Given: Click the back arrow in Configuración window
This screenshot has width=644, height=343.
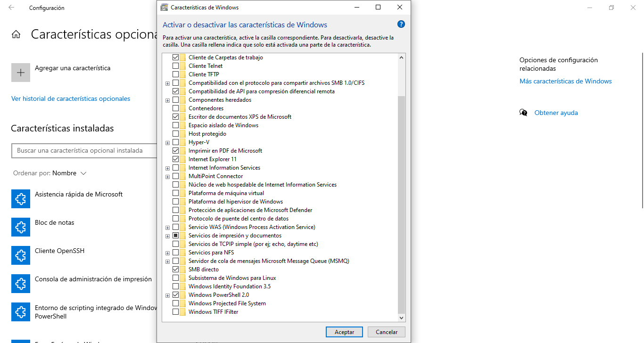Looking at the screenshot, I should pyautogui.click(x=11, y=8).
